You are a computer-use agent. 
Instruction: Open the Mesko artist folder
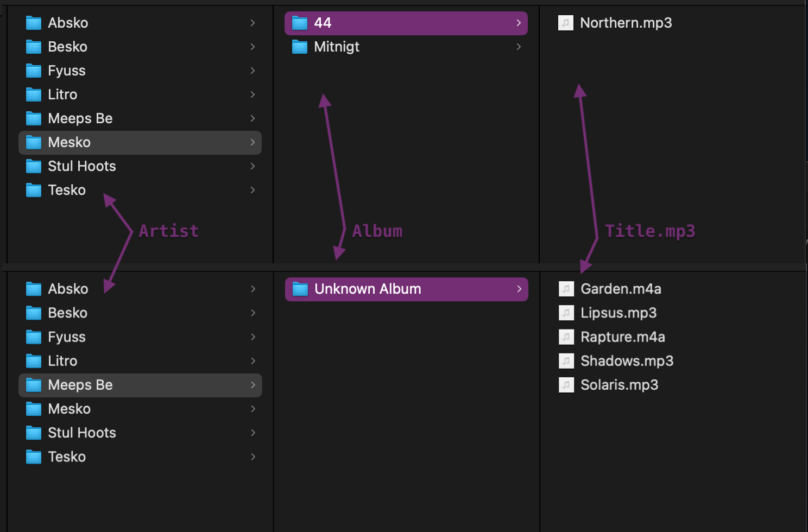[69, 142]
